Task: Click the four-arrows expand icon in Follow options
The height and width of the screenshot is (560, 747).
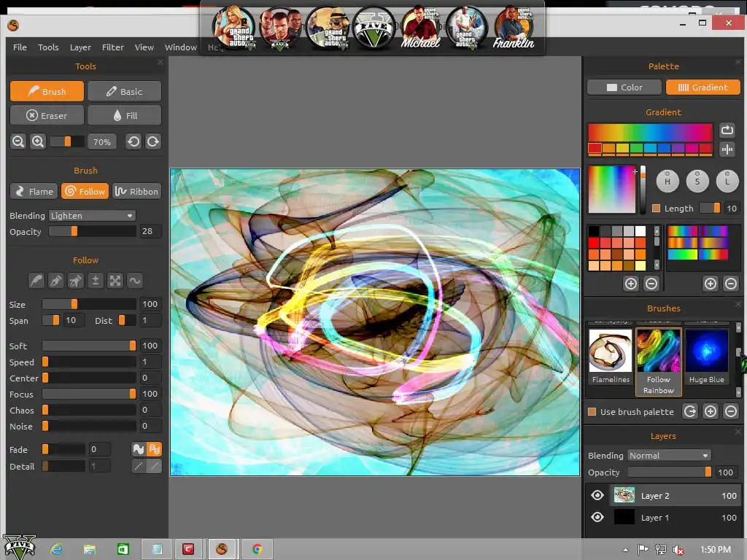Action: pyautogui.click(x=115, y=281)
